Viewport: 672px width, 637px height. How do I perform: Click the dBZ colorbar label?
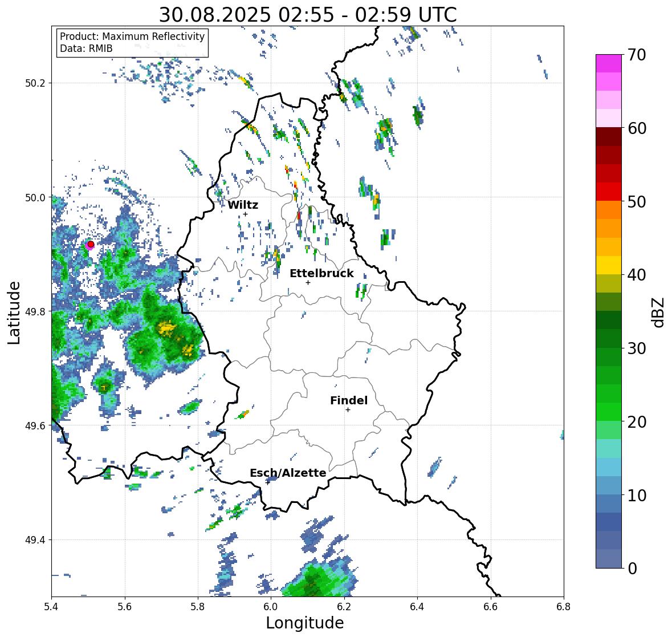click(x=659, y=312)
